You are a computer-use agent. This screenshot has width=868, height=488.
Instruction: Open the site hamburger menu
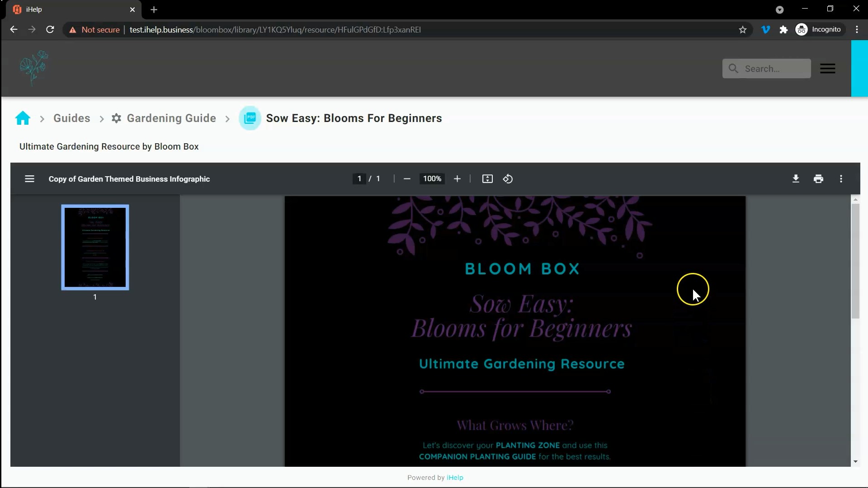827,69
